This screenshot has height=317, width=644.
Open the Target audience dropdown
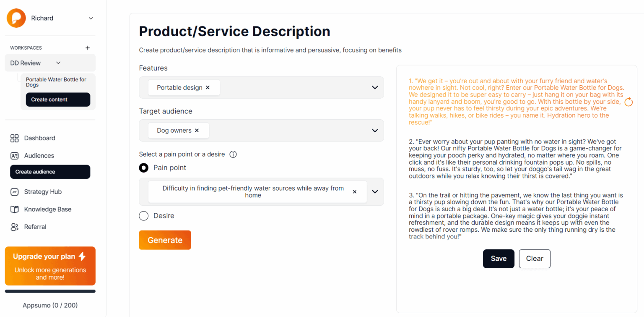point(374,130)
